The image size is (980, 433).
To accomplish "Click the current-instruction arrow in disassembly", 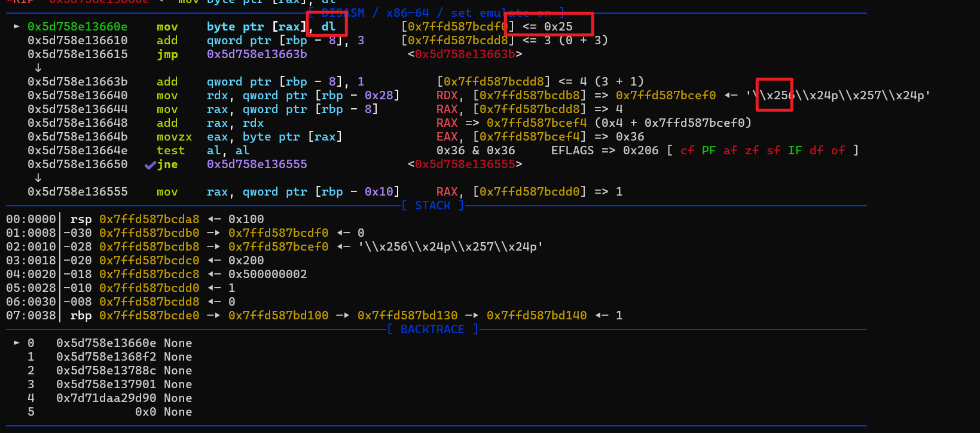I will pyautogui.click(x=16, y=26).
